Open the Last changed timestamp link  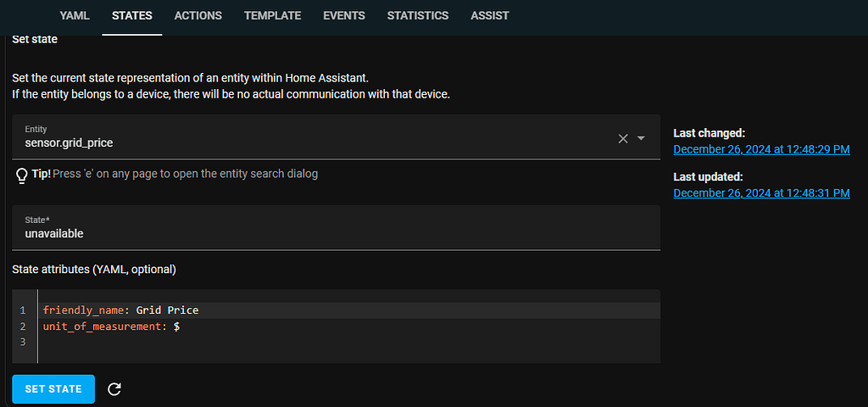(x=760, y=149)
